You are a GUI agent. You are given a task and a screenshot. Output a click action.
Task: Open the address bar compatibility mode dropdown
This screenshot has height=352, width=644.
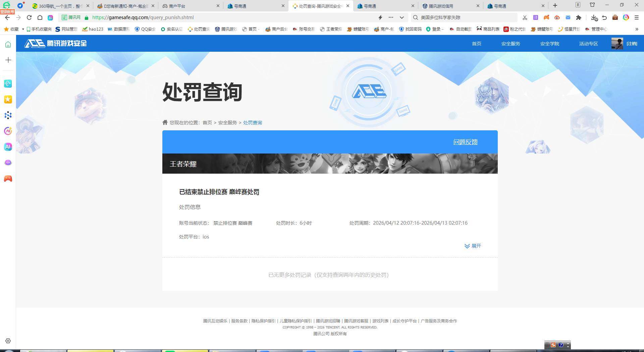(x=401, y=17)
